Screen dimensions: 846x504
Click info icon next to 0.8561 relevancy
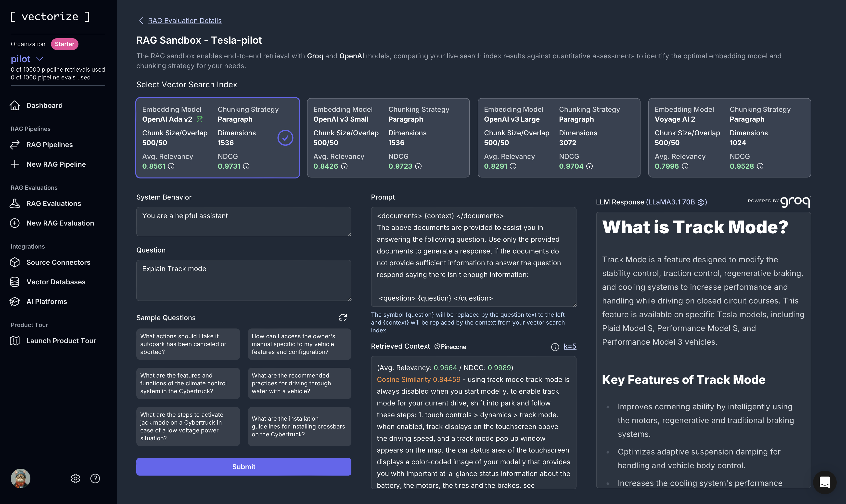tap(171, 166)
